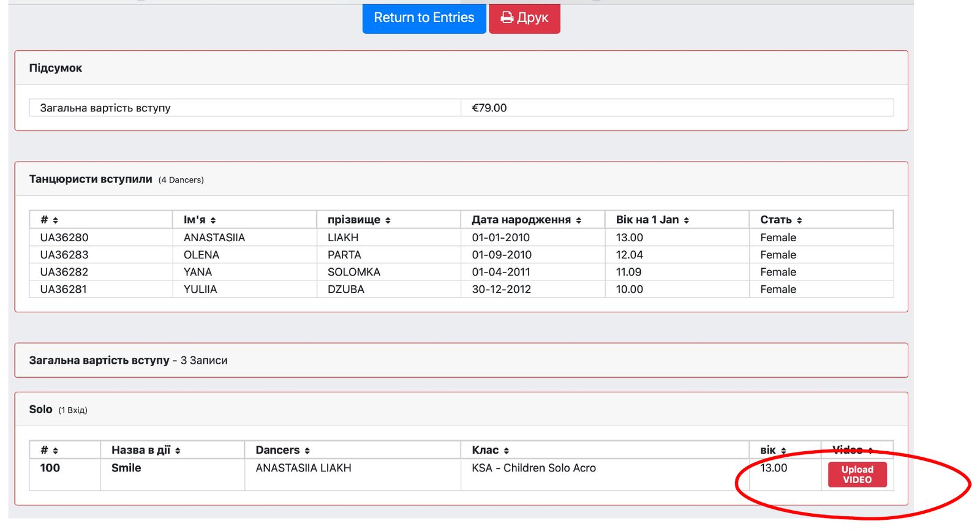Select dancer ID UA36283
980x529 pixels.
click(x=64, y=255)
